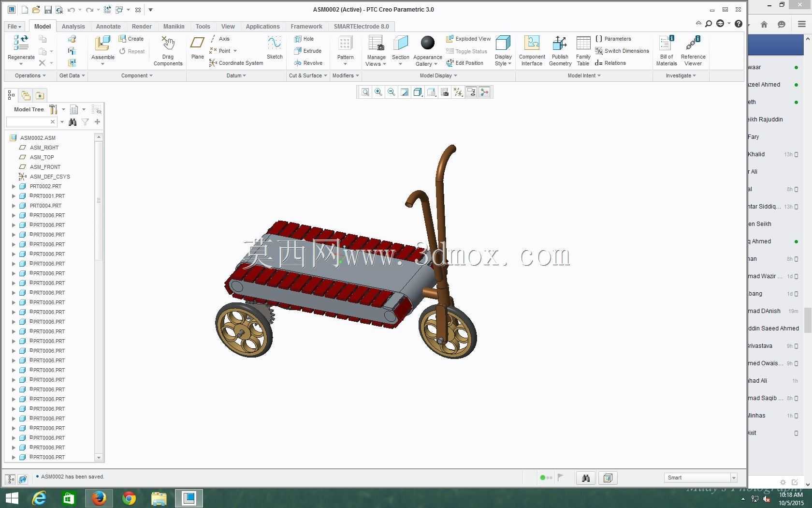Screen dimensions: 812x508
Task: Open the Component Interface tool
Action: coord(532,50)
